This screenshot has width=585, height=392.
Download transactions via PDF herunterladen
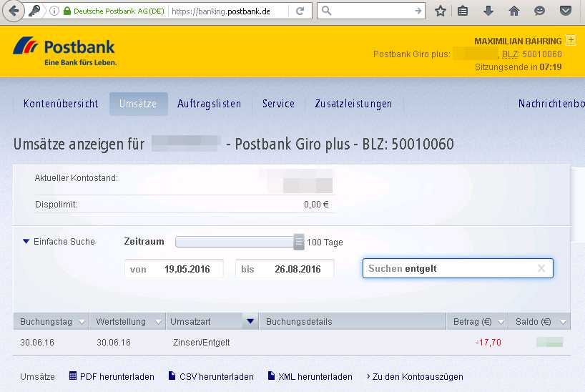click(x=112, y=376)
